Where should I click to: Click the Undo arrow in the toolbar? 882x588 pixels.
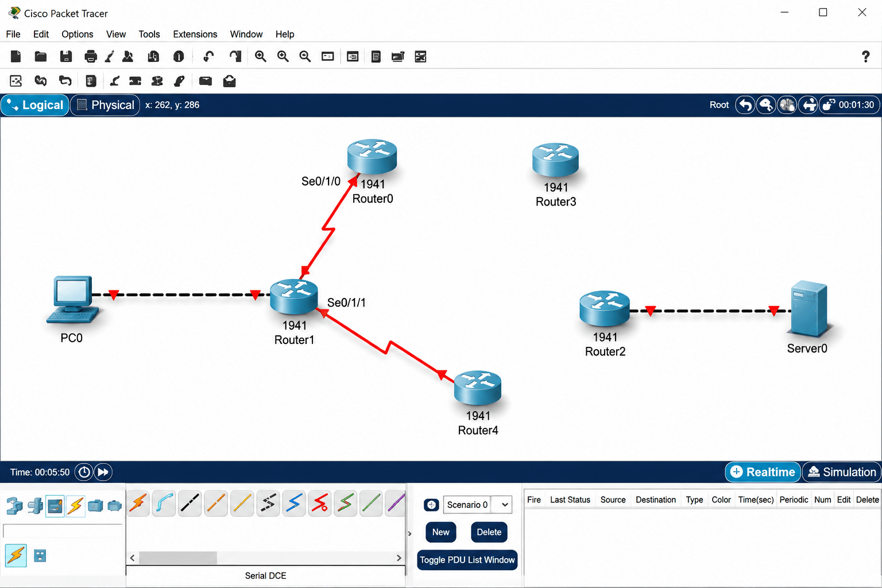click(209, 56)
